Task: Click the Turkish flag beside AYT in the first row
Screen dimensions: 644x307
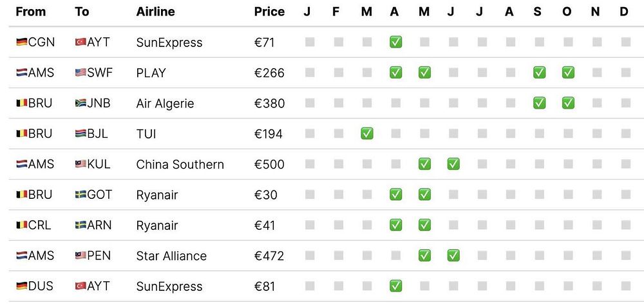Action: point(80,42)
